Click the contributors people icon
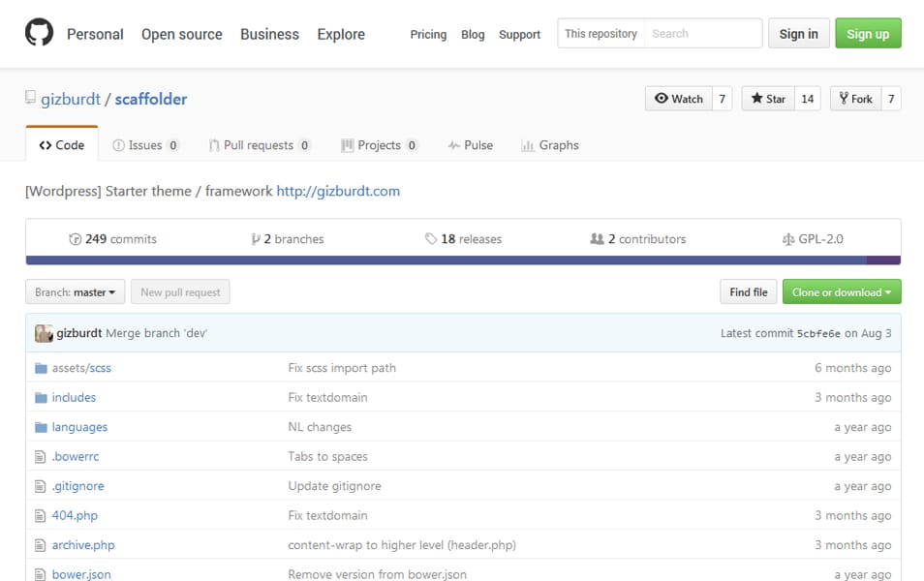The image size is (924, 581). click(597, 238)
